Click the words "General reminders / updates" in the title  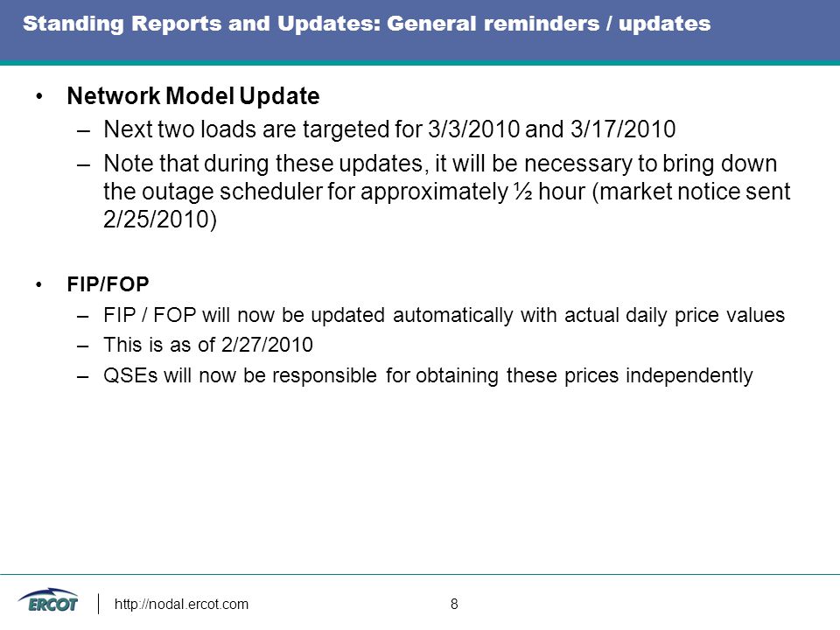[x=549, y=24]
